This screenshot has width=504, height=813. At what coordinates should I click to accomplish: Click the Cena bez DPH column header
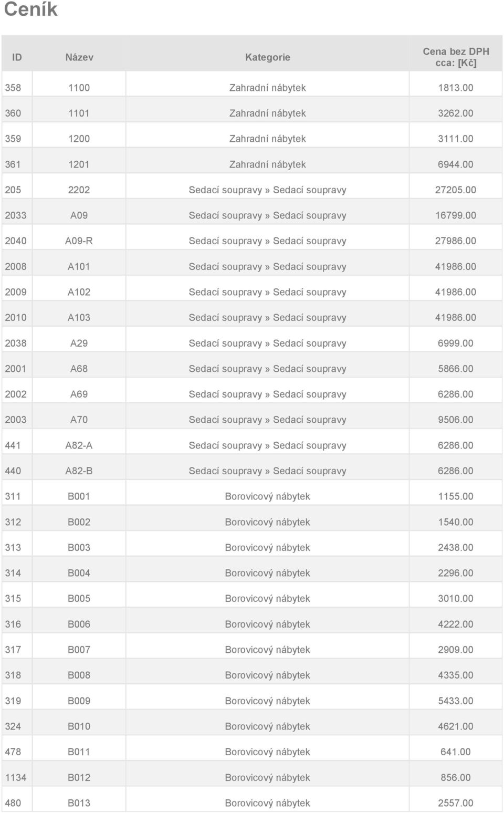(456, 57)
